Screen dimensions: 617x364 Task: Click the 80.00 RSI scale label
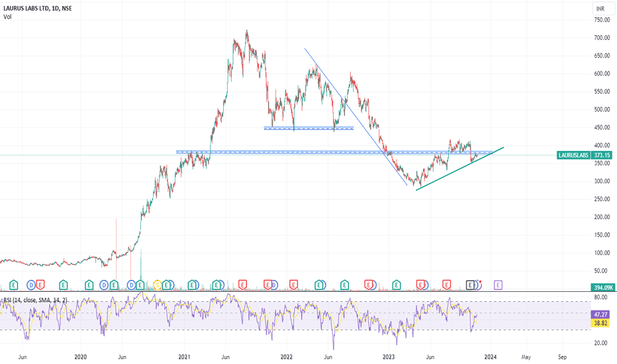click(600, 297)
